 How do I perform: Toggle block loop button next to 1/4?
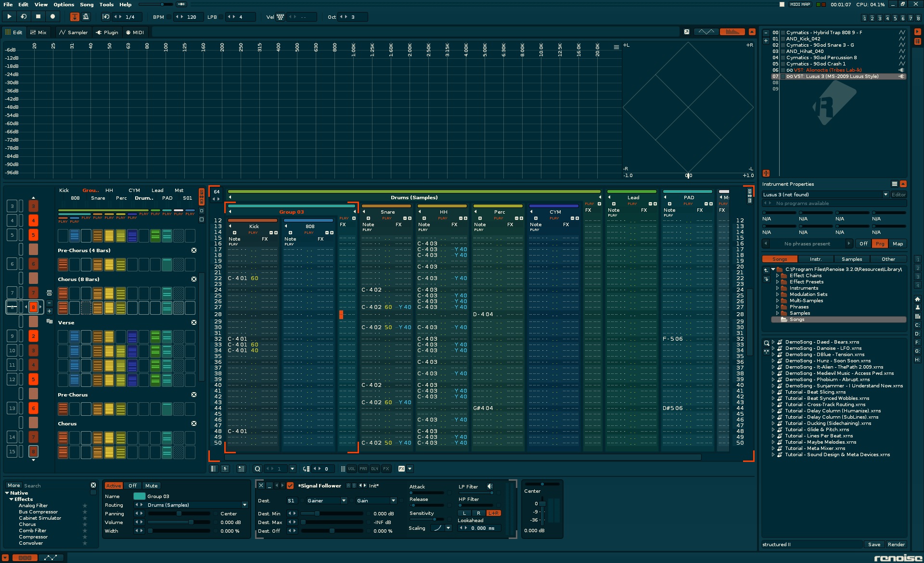(x=106, y=17)
